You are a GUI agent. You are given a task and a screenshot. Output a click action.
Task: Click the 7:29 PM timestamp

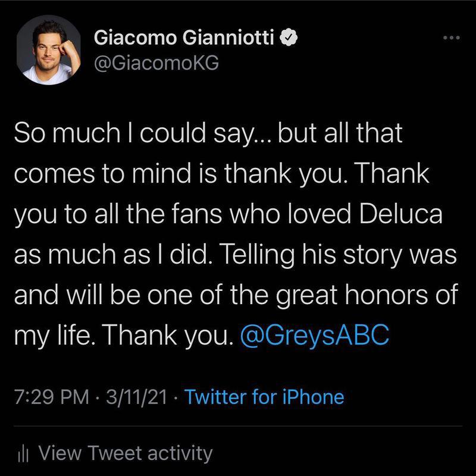pyautogui.click(x=52, y=397)
